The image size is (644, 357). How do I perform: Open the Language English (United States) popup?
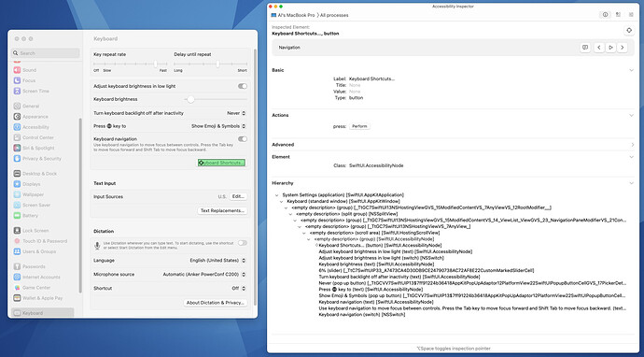(x=217, y=261)
